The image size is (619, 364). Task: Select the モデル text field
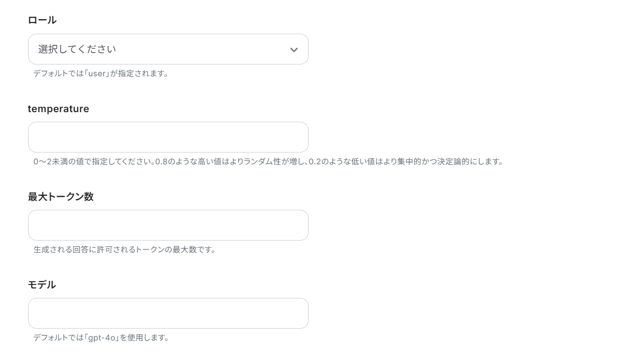pos(168,314)
